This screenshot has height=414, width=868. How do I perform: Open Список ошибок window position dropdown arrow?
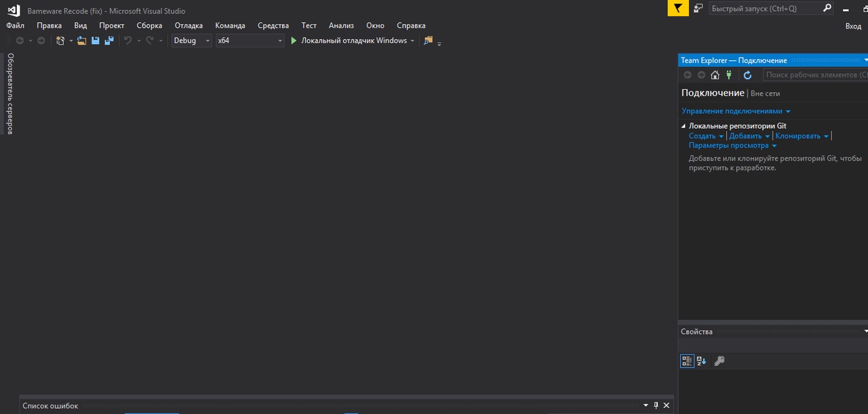[x=646, y=405]
